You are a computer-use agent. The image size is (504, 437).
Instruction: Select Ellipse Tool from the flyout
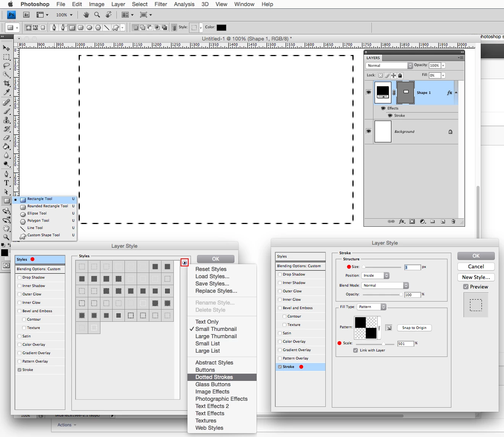click(44, 213)
